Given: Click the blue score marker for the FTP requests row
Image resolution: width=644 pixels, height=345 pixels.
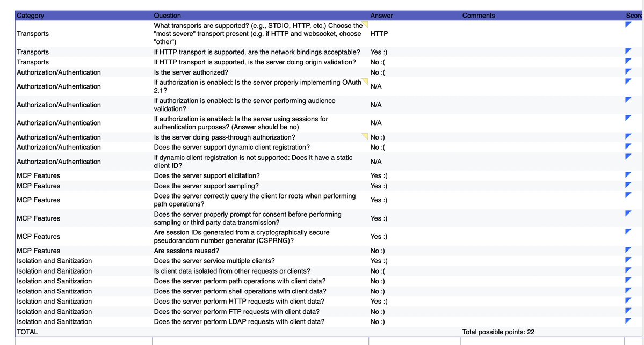Looking at the screenshot, I should point(628,311).
